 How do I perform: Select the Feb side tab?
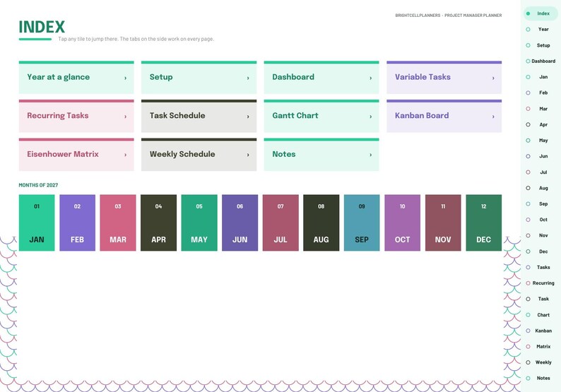pos(541,93)
